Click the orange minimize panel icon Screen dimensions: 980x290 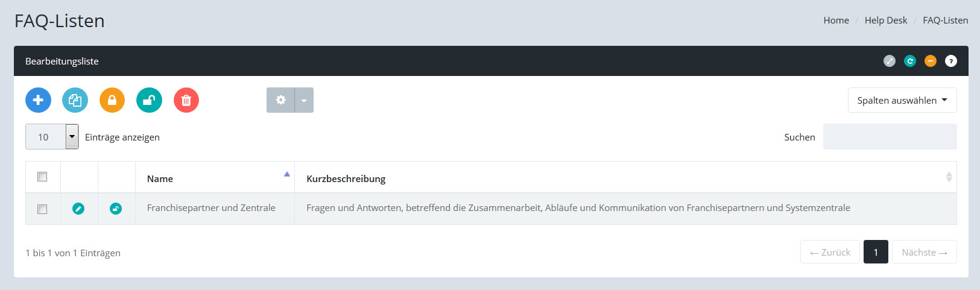(931, 61)
